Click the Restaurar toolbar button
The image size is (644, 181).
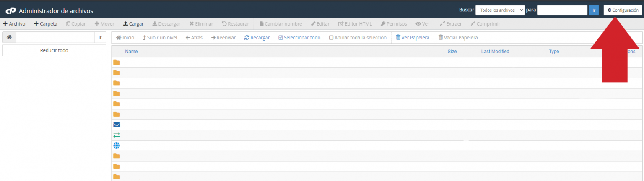(x=235, y=24)
